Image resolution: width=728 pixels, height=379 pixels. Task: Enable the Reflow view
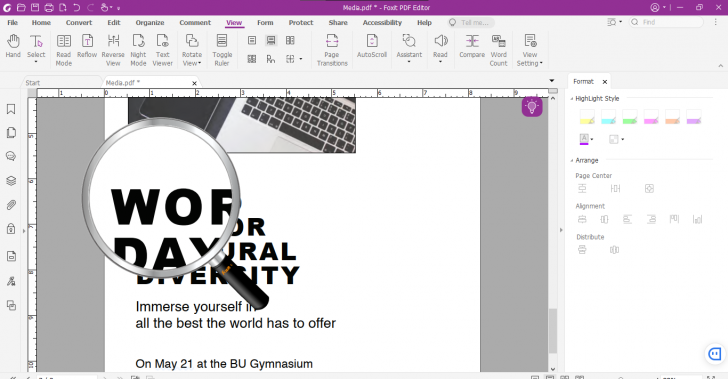(87, 46)
